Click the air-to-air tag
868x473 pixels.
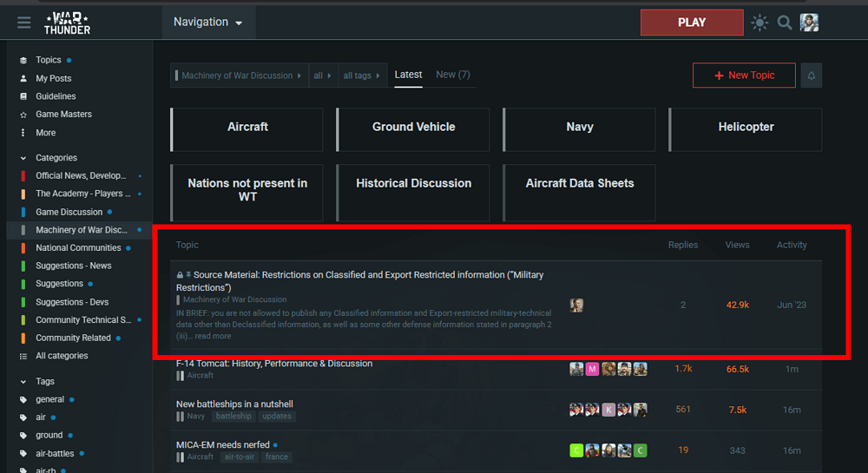(240, 457)
